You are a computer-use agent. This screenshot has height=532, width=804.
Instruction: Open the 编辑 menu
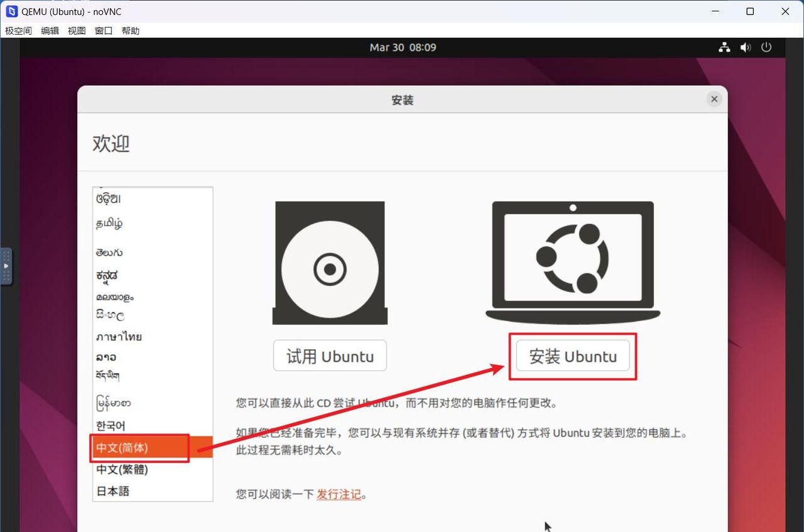click(50, 30)
